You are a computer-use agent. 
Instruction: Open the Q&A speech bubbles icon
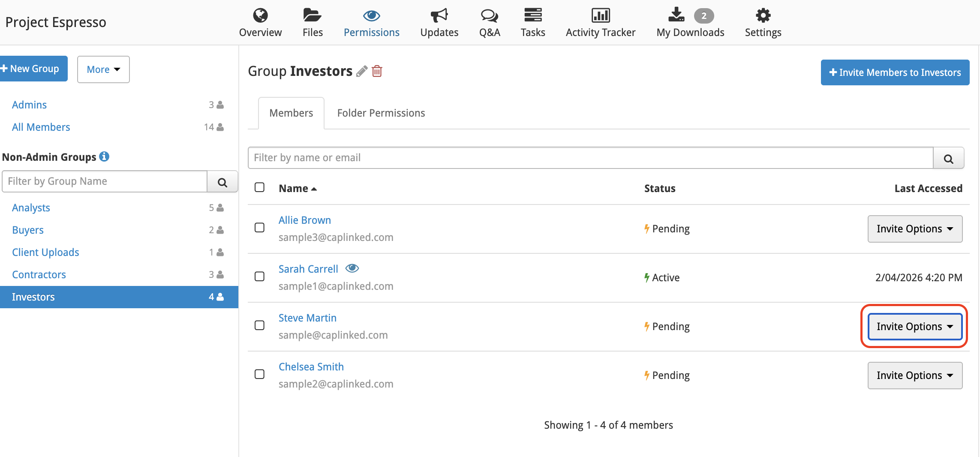[490, 15]
